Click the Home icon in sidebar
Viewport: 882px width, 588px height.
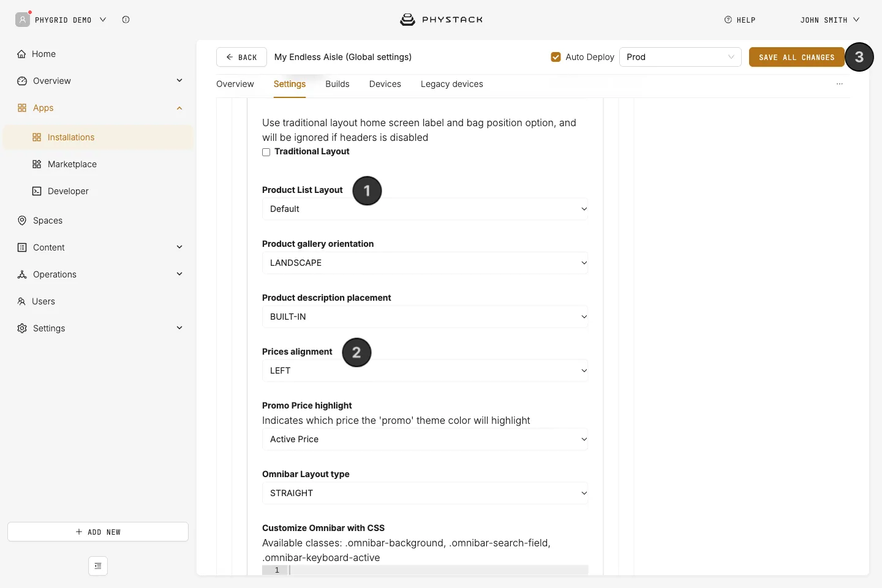point(21,54)
